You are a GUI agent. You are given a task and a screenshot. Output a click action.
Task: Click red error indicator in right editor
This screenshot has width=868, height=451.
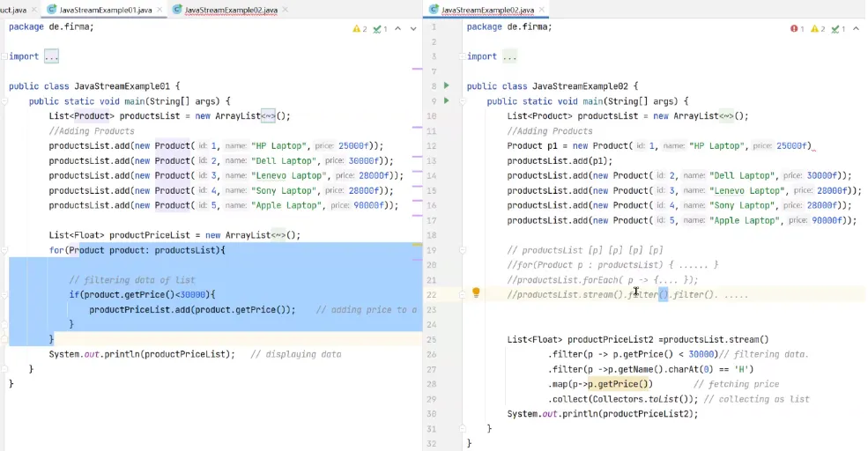797,29
